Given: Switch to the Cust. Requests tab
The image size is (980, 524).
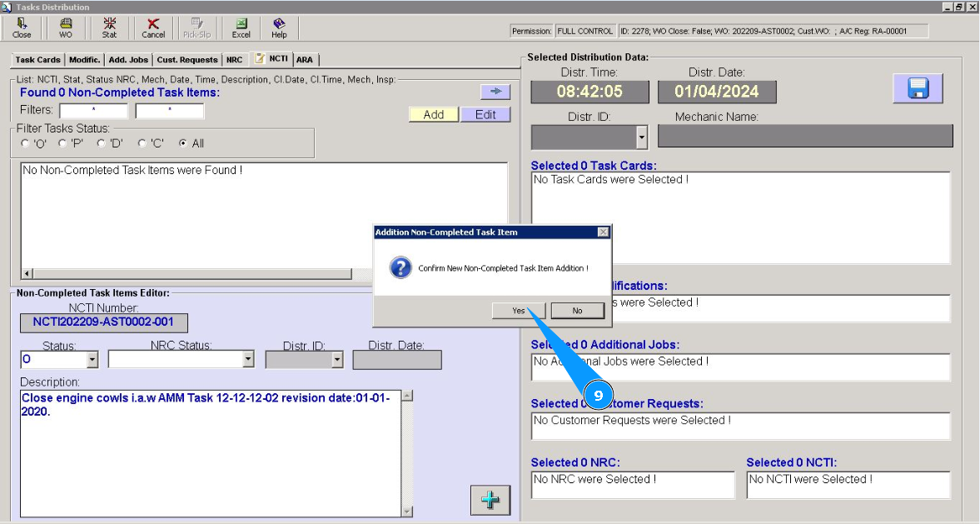Looking at the screenshot, I should pyautogui.click(x=187, y=59).
